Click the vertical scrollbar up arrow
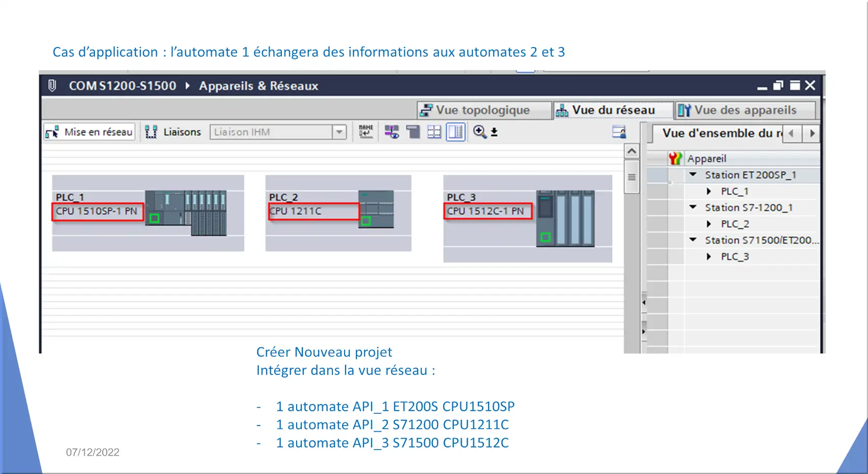The image size is (868, 474). coord(632,151)
